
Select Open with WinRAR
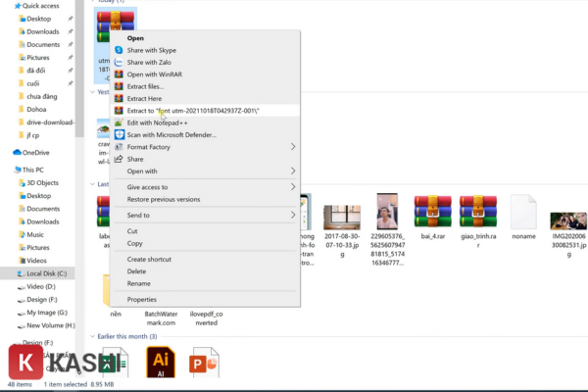[156, 74]
